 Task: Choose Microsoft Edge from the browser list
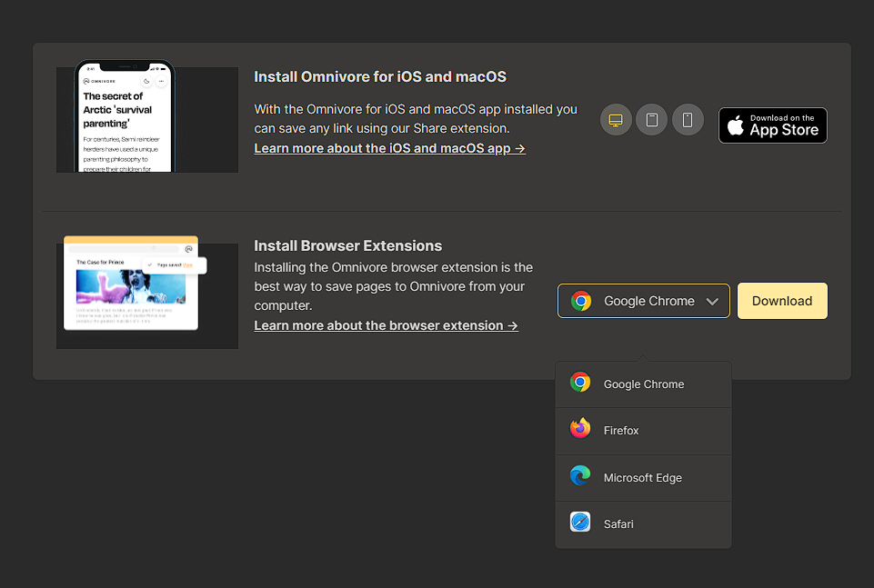point(643,478)
